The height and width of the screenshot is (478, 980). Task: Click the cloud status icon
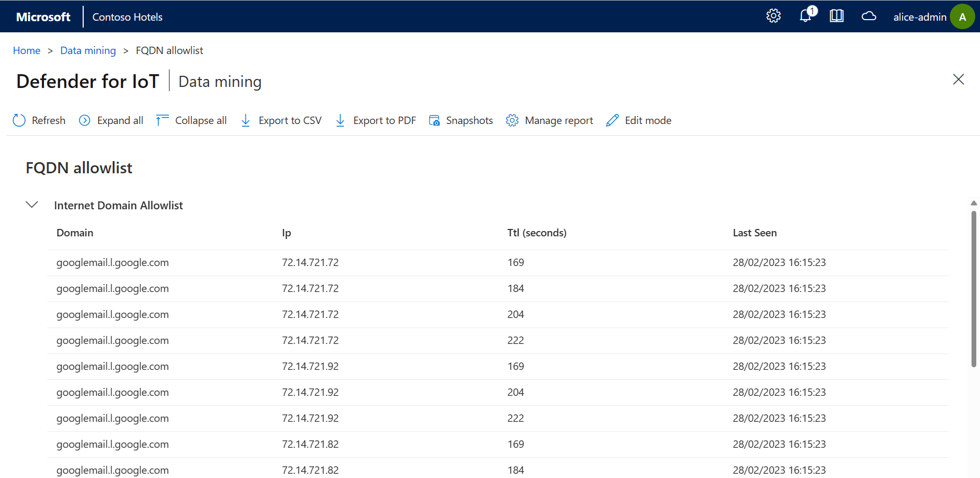[x=869, y=16]
